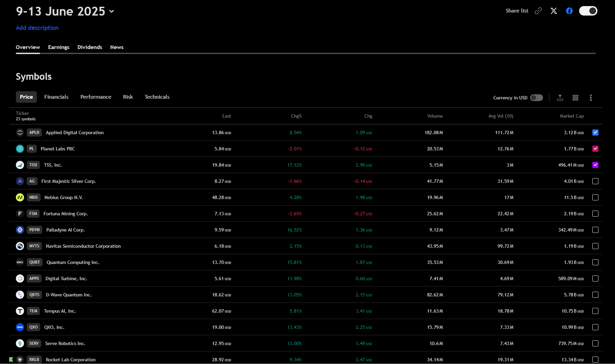Image resolution: width=615 pixels, height=364 pixels.
Task: Toggle Currency in USD switch
Action: coord(536,98)
